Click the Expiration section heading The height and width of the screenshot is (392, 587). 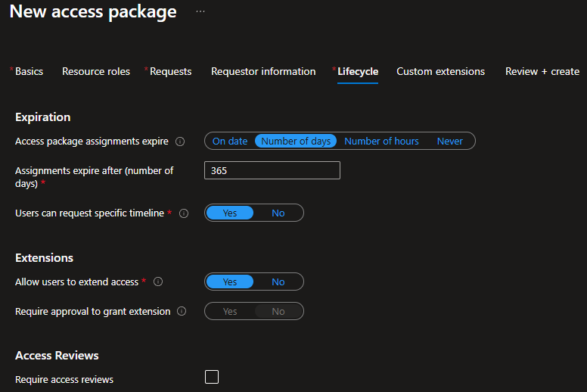pyautogui.click(x=42, y=117)
